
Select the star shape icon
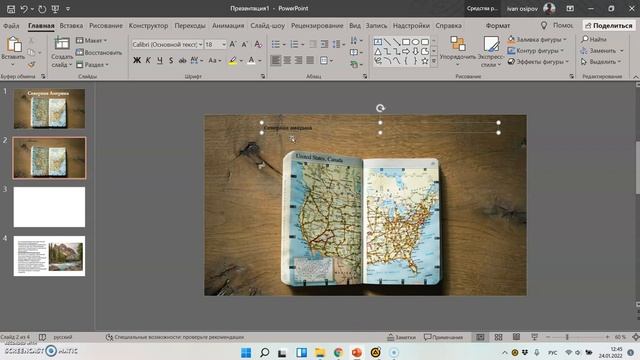pos(425,61)
